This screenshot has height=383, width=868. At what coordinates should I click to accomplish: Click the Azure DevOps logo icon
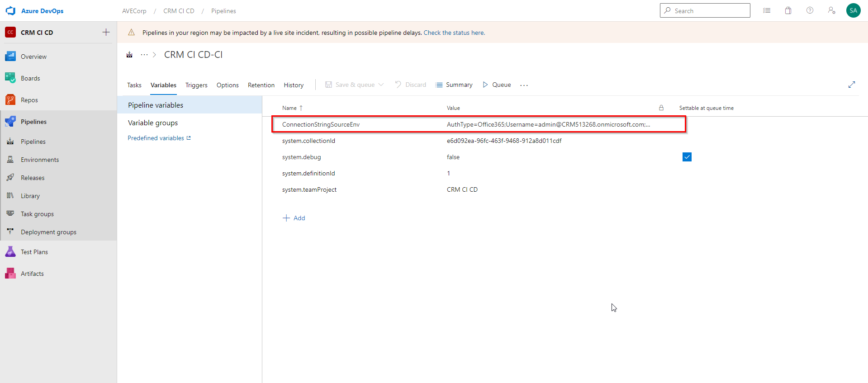10,11
